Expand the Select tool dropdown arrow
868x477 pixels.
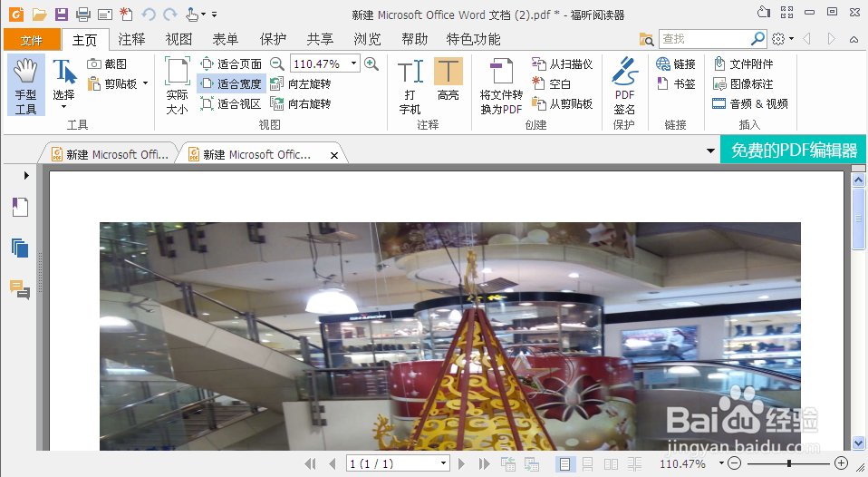click(63, 106)
